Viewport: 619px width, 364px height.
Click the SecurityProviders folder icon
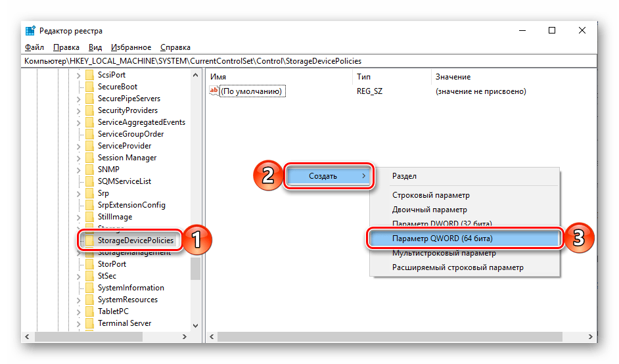(90, 110)
